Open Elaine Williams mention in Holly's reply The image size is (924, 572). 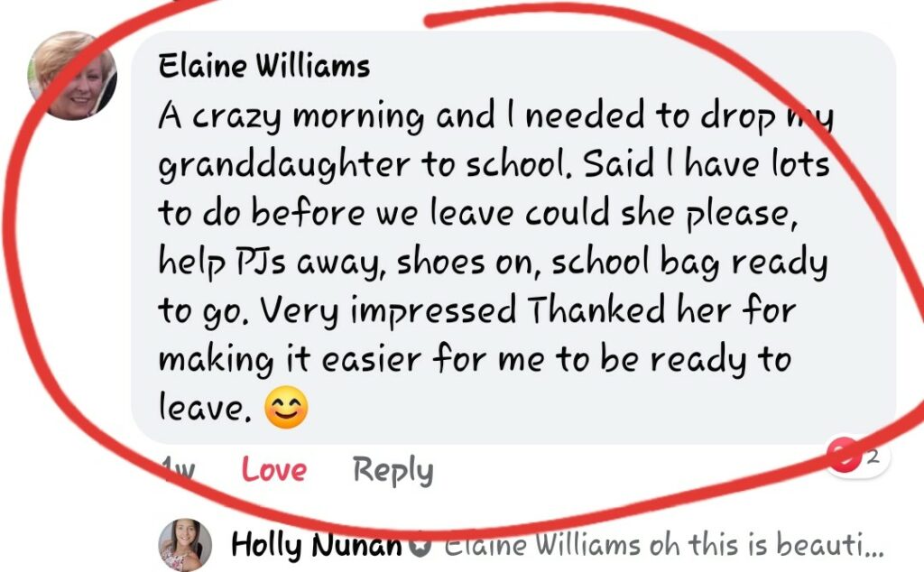point(541,544)
